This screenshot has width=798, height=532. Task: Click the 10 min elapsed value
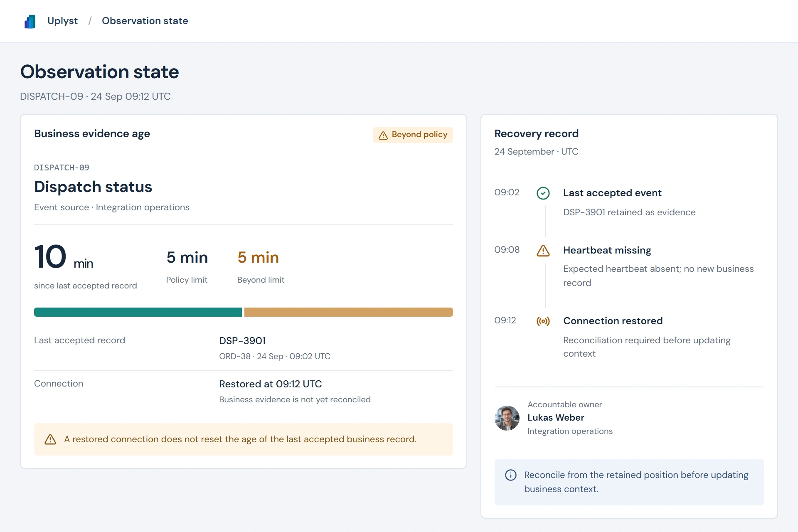tap(64, 257)
